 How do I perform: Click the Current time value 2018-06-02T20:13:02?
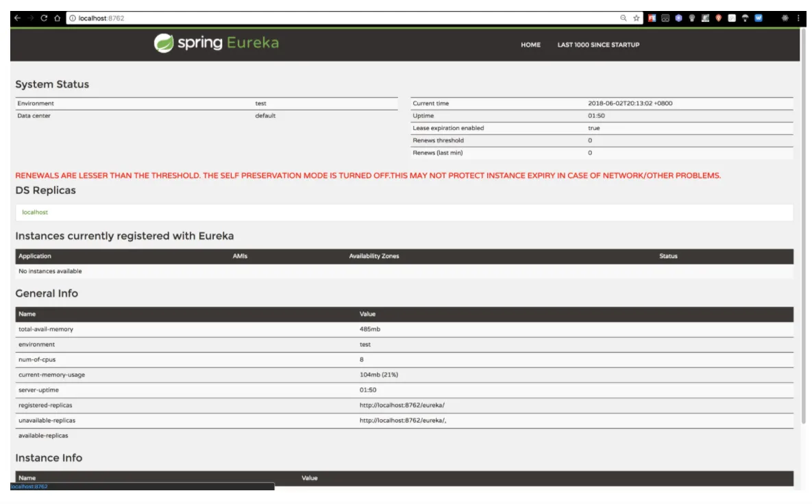[x=630, y=103]
